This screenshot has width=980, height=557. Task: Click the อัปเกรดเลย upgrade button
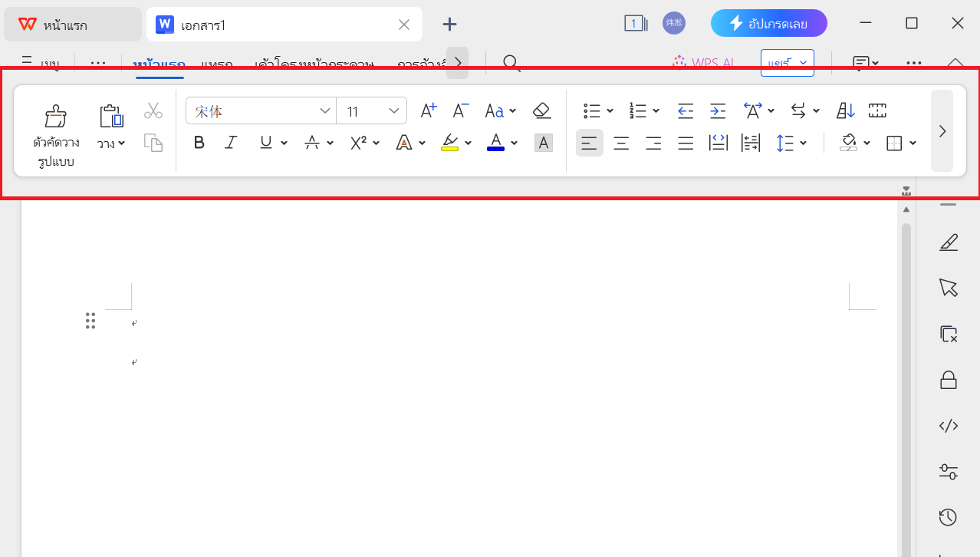click(769, 24)
